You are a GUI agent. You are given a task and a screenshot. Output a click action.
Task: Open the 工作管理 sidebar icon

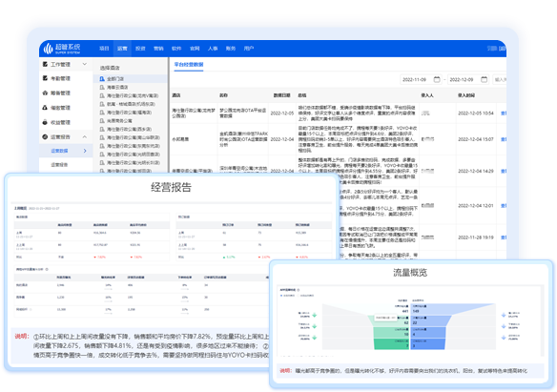[x=45, y=64]
